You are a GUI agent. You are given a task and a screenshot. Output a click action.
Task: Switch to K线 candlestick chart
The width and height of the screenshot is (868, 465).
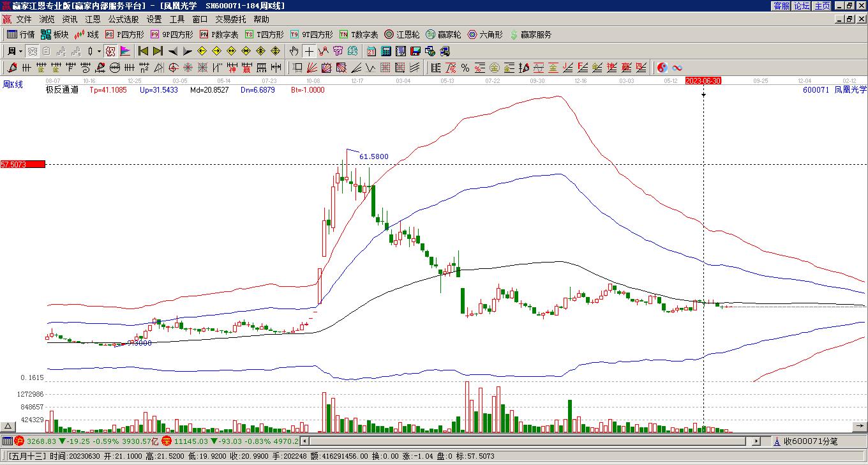87,34
